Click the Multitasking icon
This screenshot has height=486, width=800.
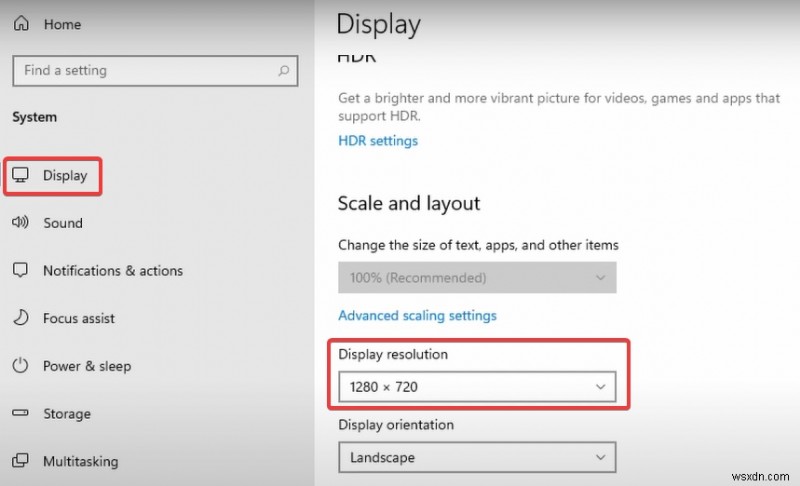click(x=20, y=461)
